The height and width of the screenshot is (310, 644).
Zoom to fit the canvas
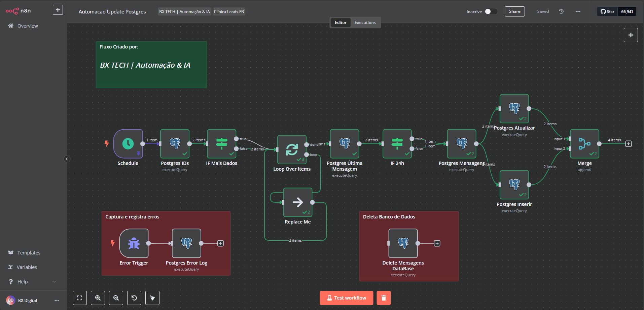point(80,298)
